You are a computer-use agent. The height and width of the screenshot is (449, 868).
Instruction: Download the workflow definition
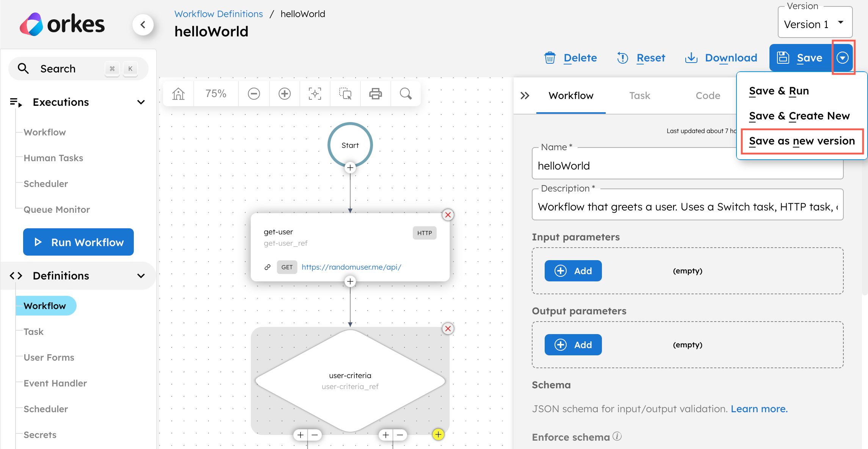[721, 58]
